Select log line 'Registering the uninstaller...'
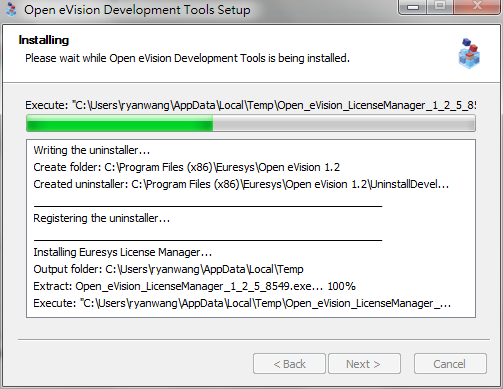 tap(102, 218)
